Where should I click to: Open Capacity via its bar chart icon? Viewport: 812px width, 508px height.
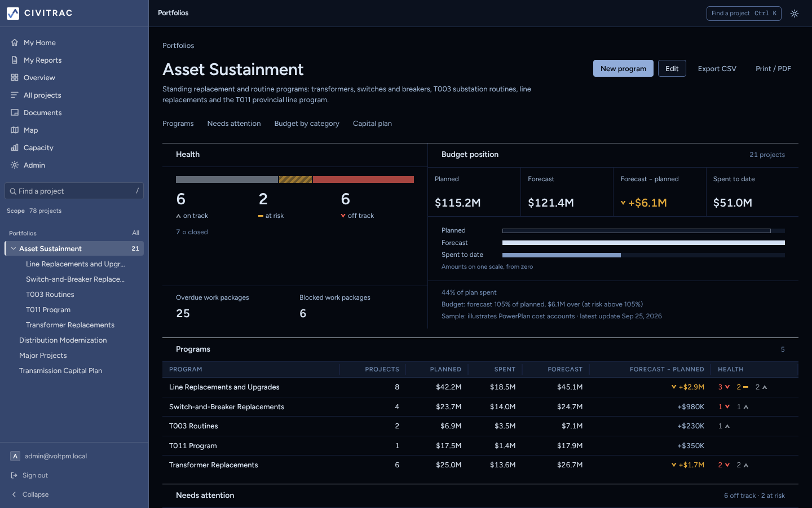tap(15, 147)
